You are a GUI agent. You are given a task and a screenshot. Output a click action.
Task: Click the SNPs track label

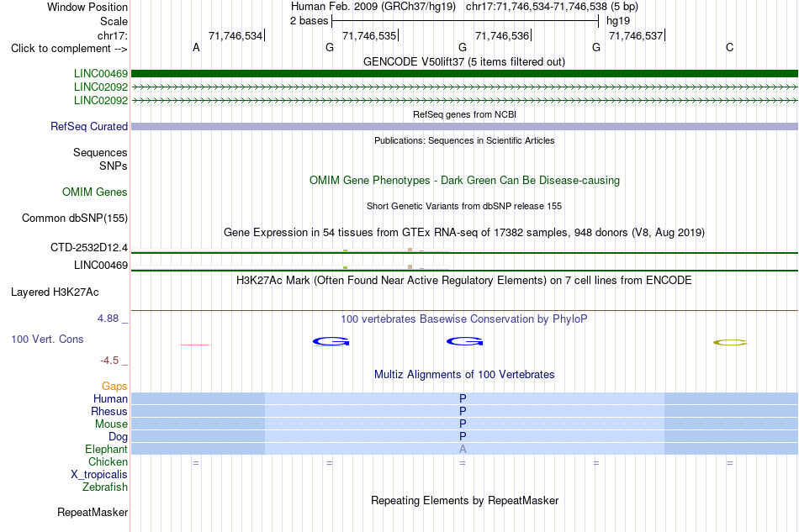(114, 166)
